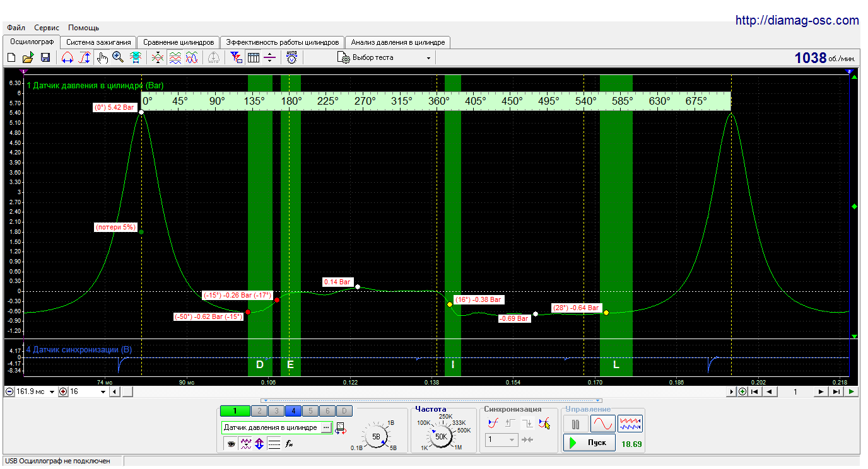This screenshot has height=469, width=868.
Task: Click the AUTO voltmeter icon
Action: [291, 57]
